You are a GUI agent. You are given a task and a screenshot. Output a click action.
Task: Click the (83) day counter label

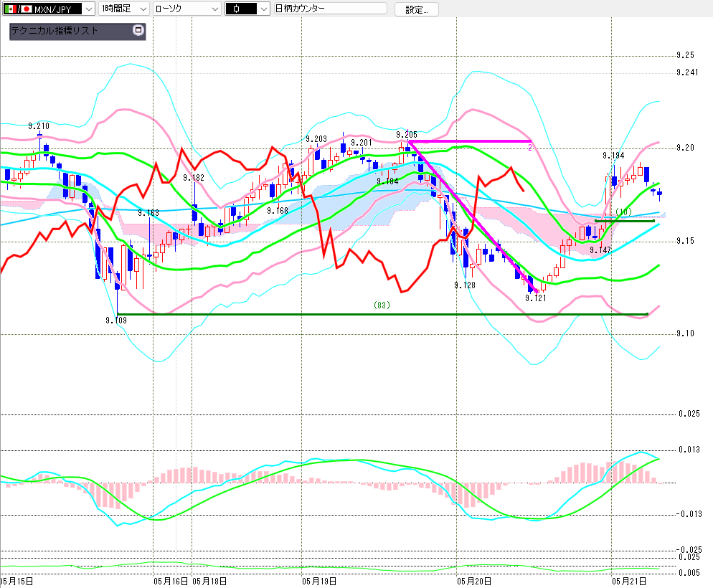(x=382, y=305)
